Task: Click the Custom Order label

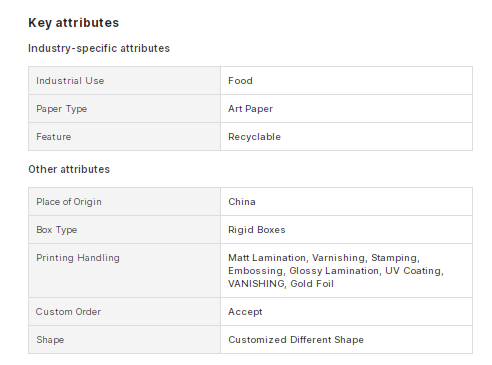Action: coord(68,312)
